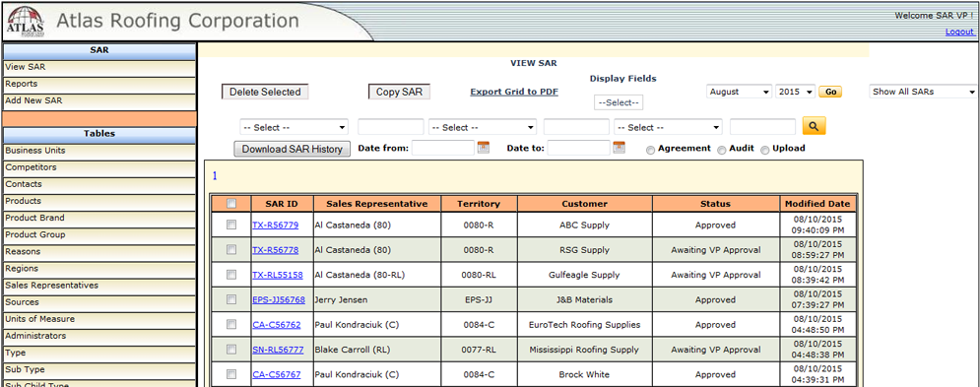Select the Upload radio button
The height and width of the screenshot is (387, 980).
tap(764, 150)
